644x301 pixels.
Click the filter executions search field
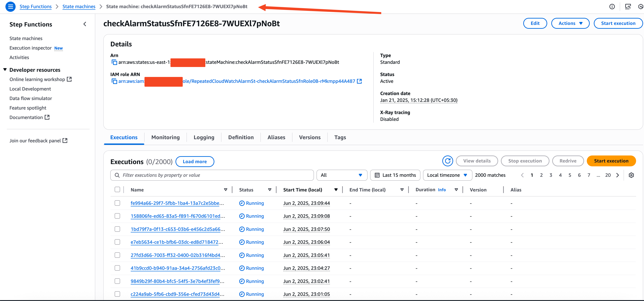(212, 175)
